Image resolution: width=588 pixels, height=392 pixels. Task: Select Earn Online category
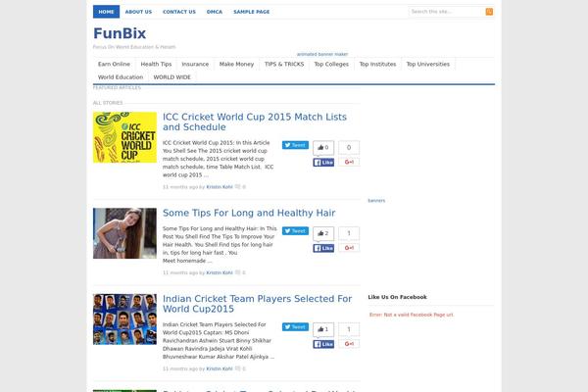[114, 64]
